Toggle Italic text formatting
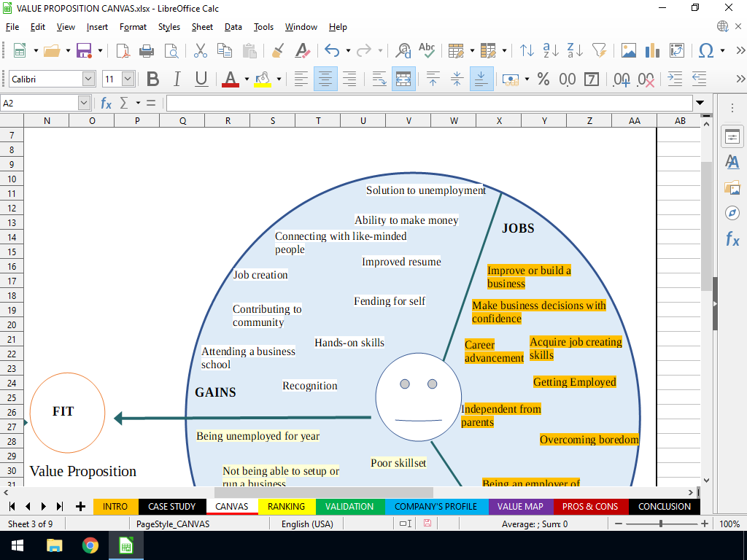 pos(177,79)
